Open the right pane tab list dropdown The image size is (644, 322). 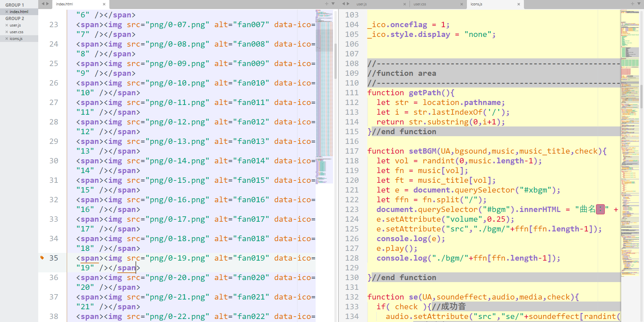tap(638, 4)
